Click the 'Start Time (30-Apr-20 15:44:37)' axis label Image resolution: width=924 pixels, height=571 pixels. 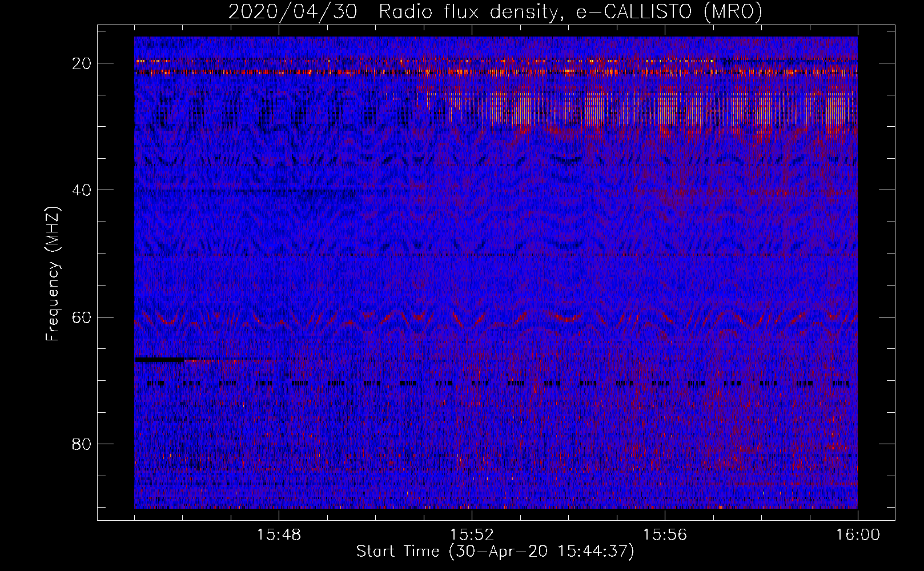tap(495, 552)
